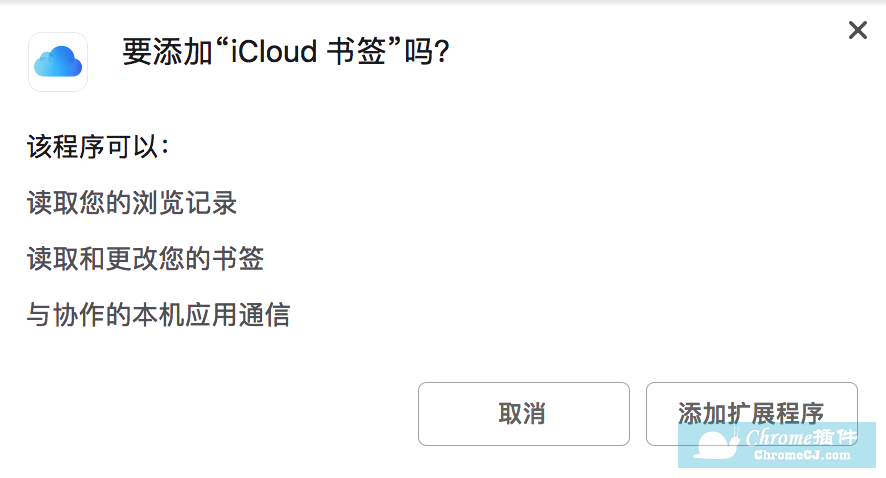Image resolution: width=886 pixels, height=478 pixels.
Task: Confirm with the 添加扩展程序 button
Action: click(x=751, y=413)
